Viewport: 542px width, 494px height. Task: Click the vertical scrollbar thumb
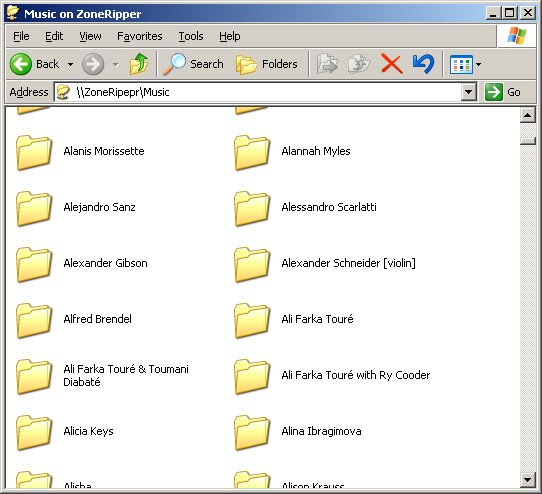[x=527, y=141]
